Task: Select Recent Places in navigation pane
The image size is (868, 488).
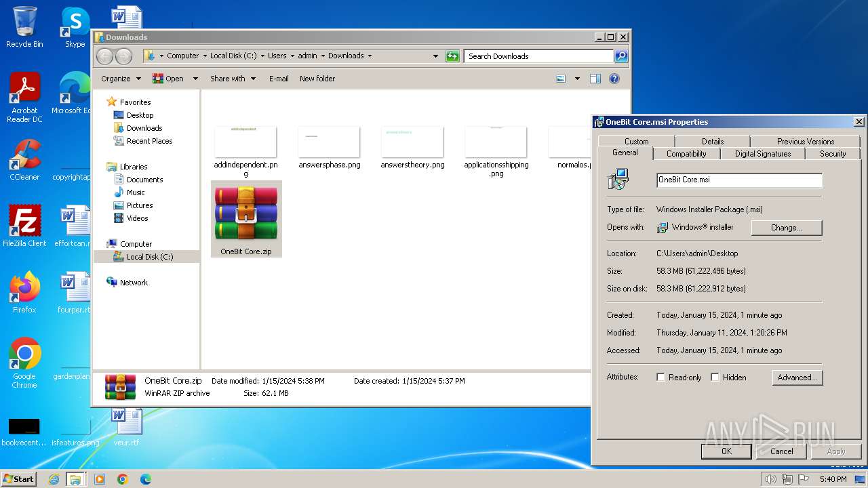Action: tap(149, 141)
